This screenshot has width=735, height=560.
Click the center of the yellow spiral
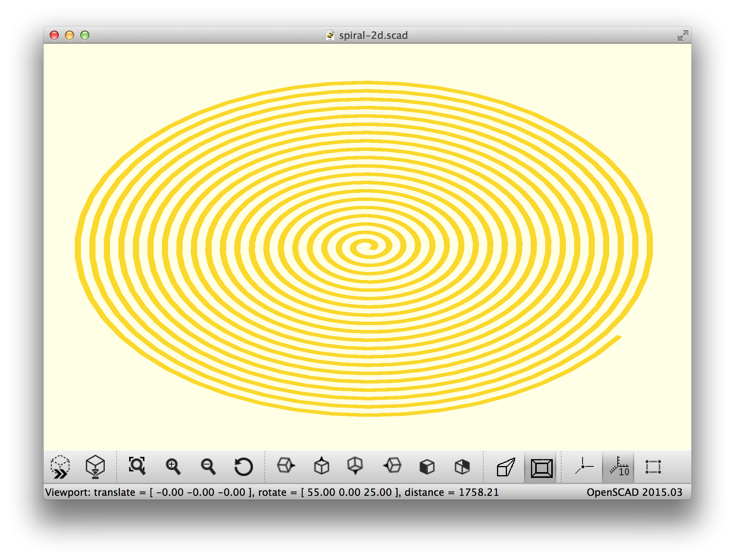(x=367, y=248)
